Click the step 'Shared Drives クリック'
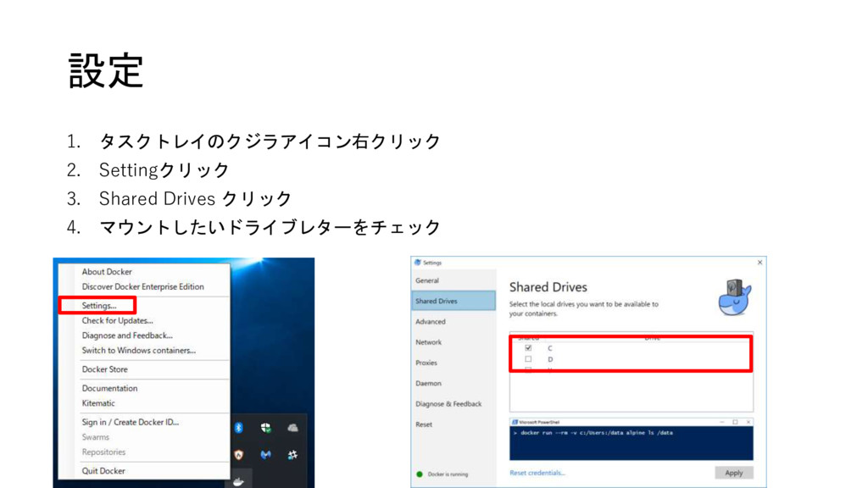This screenshot has height=488, width=868. click(x=196, y=198)
